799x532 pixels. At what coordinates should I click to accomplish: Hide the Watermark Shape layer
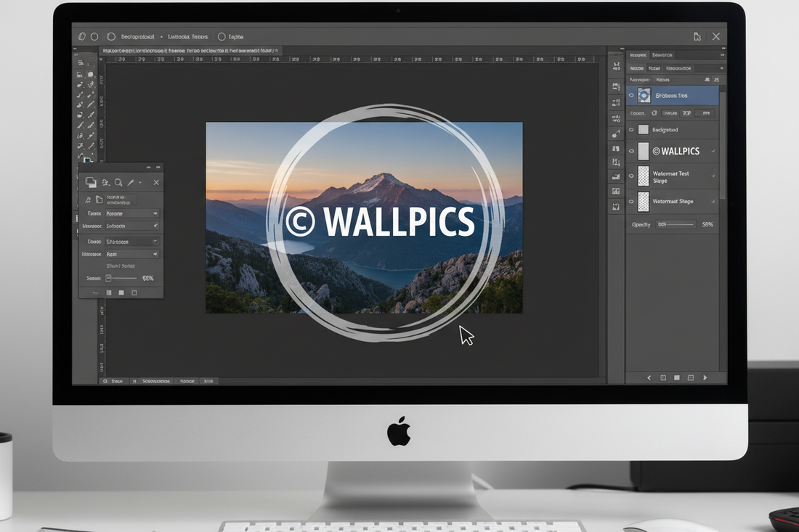coord(630,201)
